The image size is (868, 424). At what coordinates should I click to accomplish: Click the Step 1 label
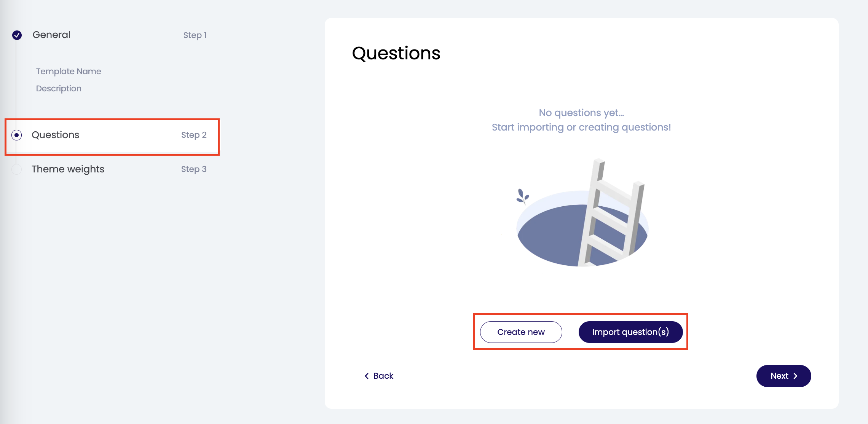click(195, 35)
